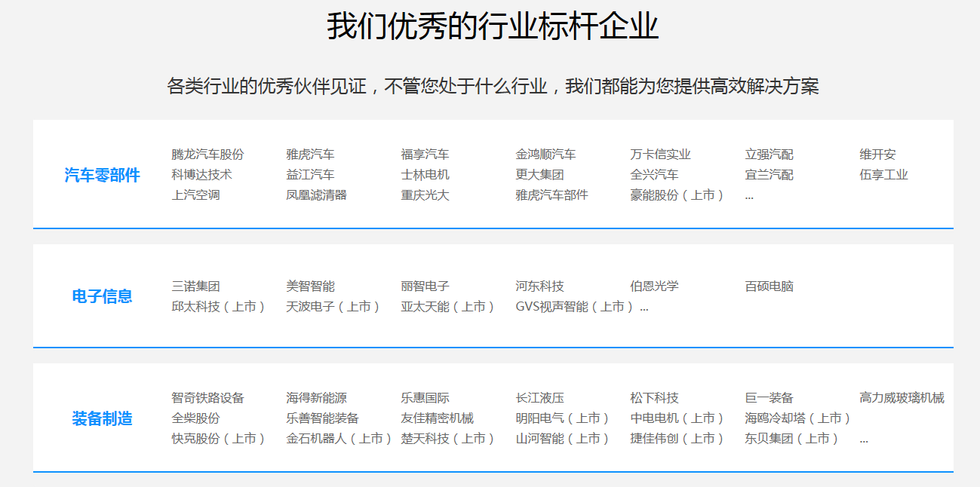Click the company name 伯恩光学
Image resolution: width=980 pixels, height=487 pixels.
[x=655, y=286]
